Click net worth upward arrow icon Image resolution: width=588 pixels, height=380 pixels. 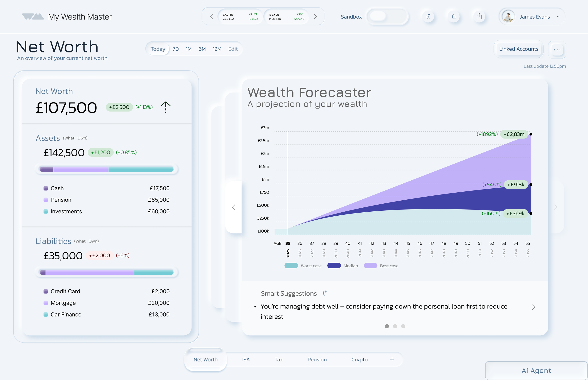[x=166, y=107]
